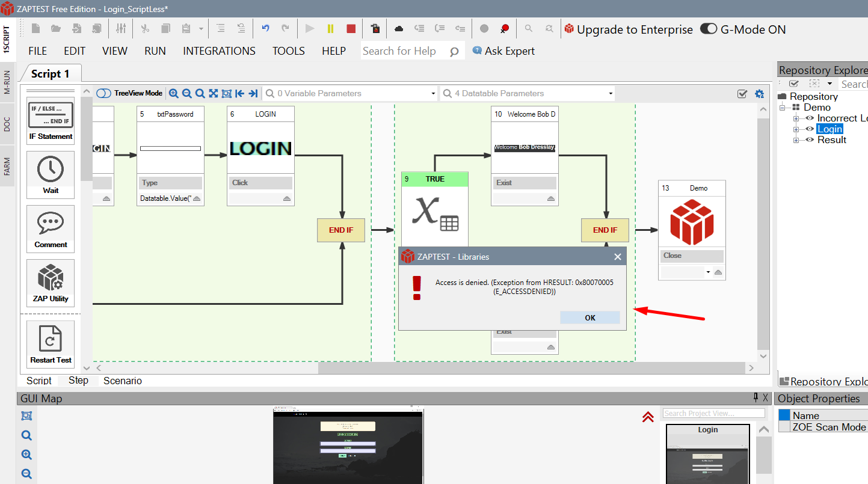Zoom in on GUI Map panel

(x=26, y=455)
